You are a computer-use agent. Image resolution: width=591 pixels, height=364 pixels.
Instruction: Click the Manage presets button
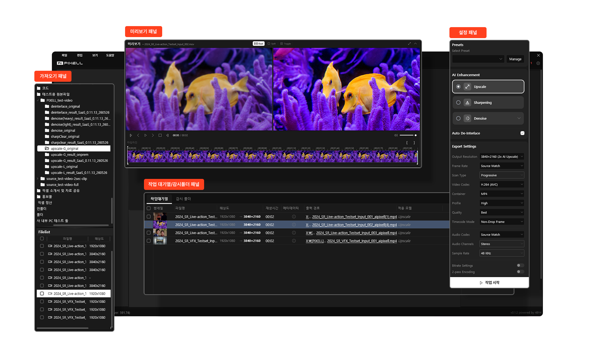pyautogui.click(x=515, y=59)
